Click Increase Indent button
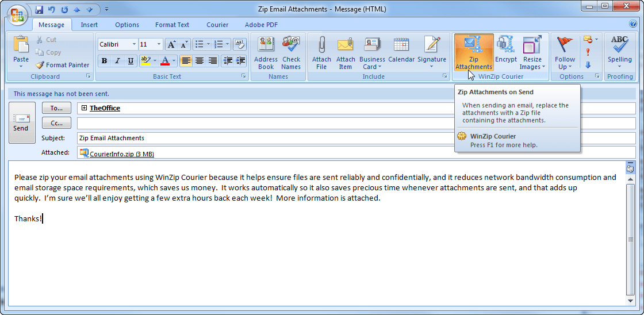 [240, 61]
